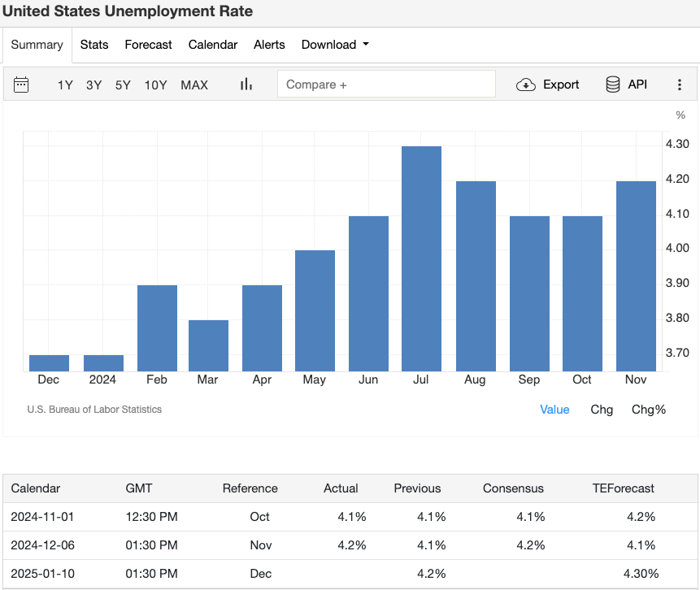Select the 10Y time range
Image resolution: width=700 pixels, height=590 pixels.
tap(155, 85)
